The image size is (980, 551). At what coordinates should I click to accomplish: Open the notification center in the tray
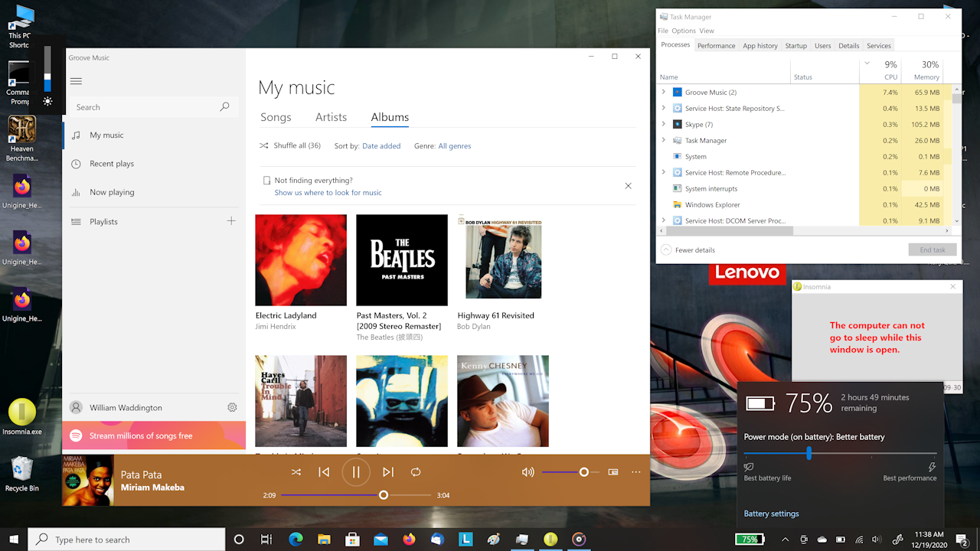[x=962, y=540]
